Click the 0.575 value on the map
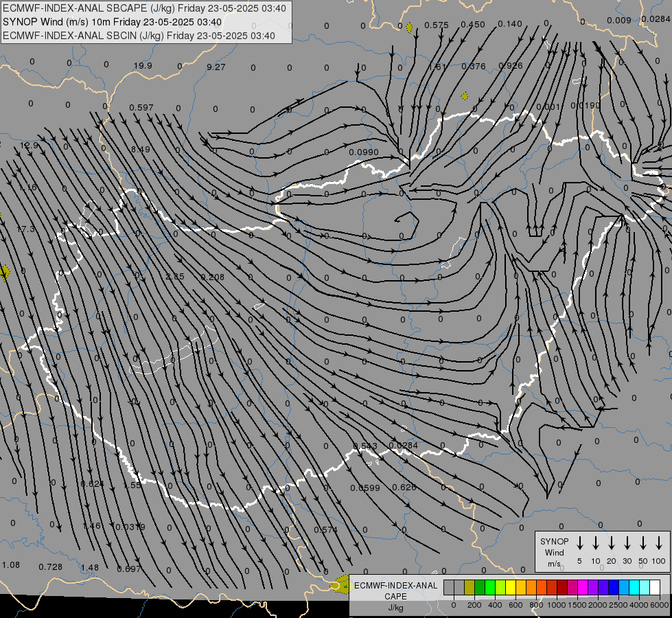Viewport: 672px width, 618px height. [437, 25]
